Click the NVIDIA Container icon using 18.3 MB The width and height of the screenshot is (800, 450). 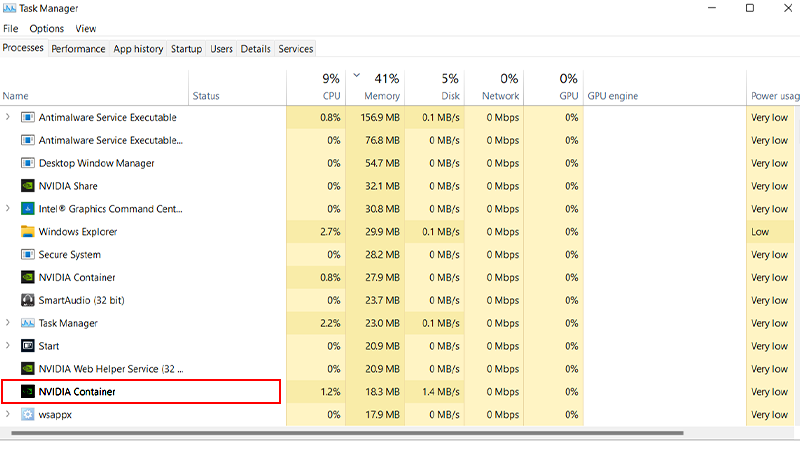(28, 392)
